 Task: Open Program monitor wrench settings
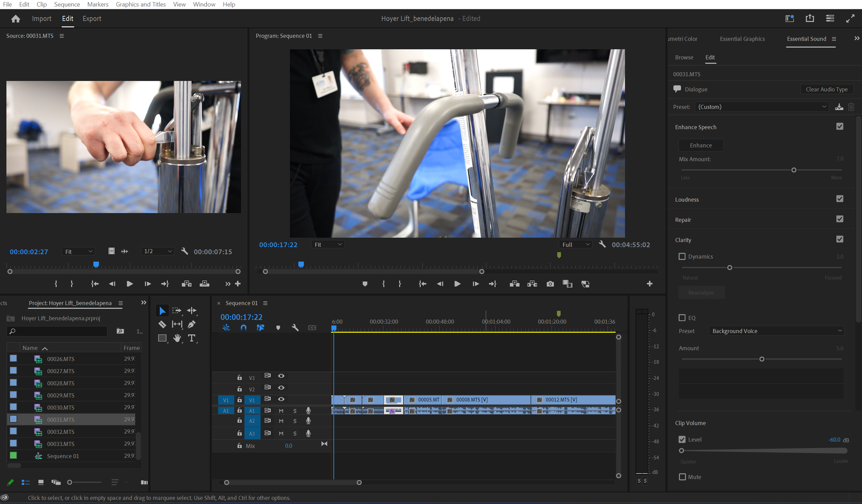[x=602, y=244]
